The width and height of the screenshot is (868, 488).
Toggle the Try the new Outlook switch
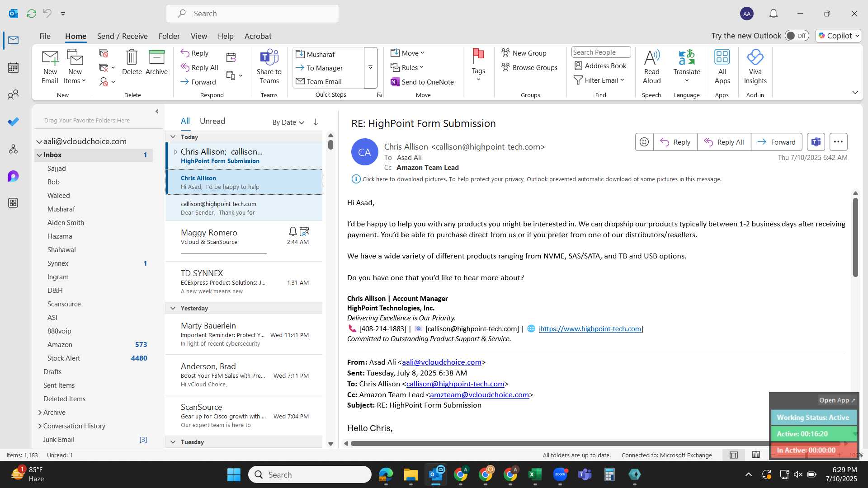point(797,36)
